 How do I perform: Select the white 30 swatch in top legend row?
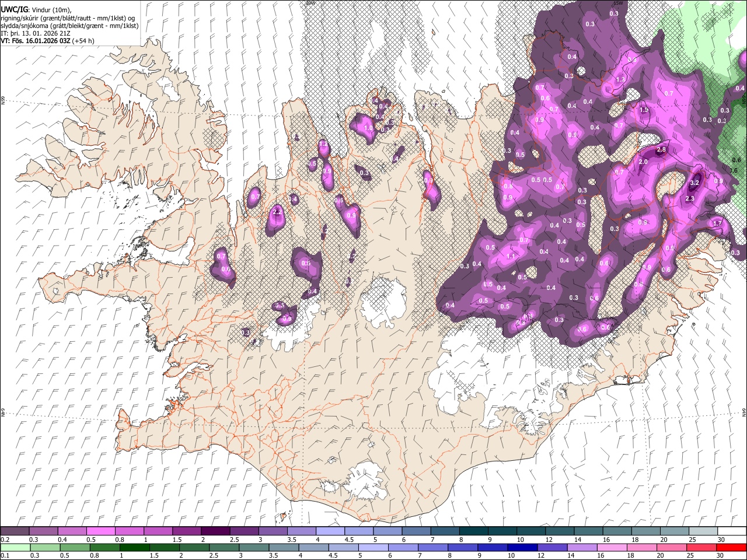[x=731, y=531]
